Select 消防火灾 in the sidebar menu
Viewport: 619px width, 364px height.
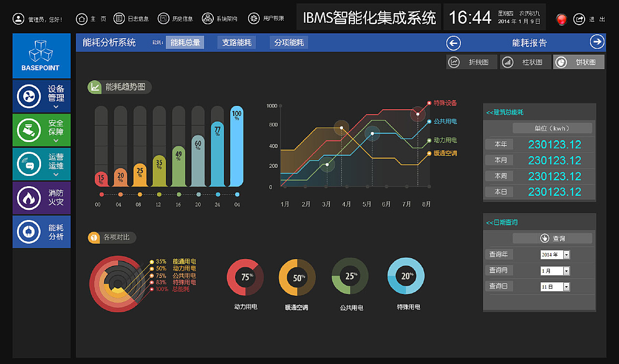pos(42,198)
